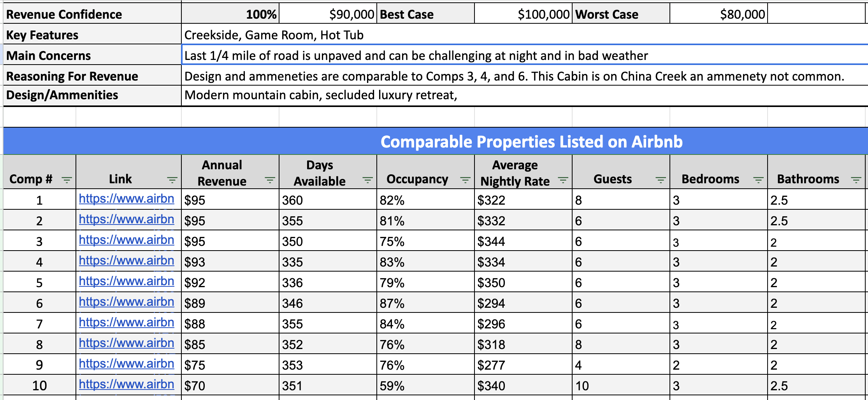Open Comp 7's listing hyperlink
Image resolution: width=868 pixels, height=400 pixels.
126,323
